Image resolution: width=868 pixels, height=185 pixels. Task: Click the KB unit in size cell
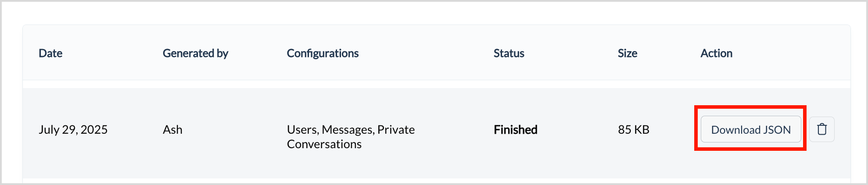642,129
